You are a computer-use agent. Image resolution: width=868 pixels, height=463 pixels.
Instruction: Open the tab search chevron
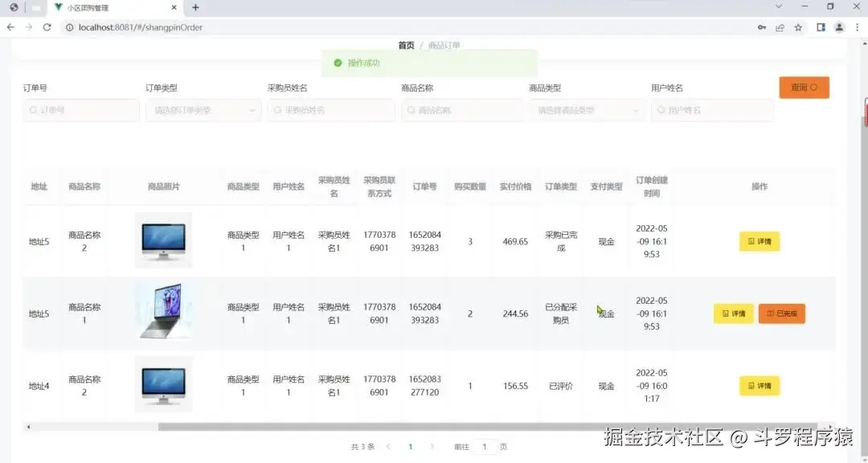pyautogui.click(x=778, y=6)
